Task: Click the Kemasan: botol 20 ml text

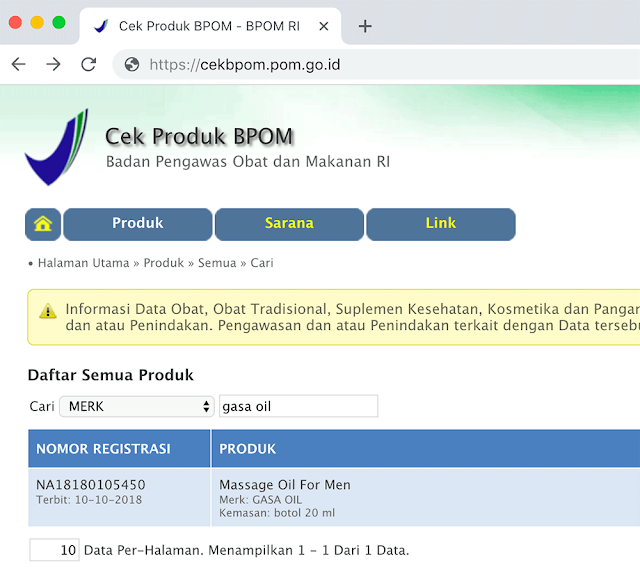Action: coord(277,513)
